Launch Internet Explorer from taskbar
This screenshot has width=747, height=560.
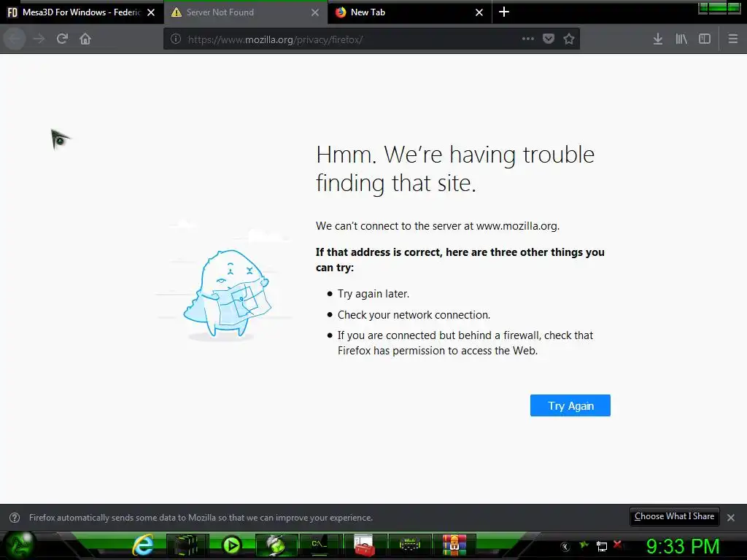(x=143, y=545)
